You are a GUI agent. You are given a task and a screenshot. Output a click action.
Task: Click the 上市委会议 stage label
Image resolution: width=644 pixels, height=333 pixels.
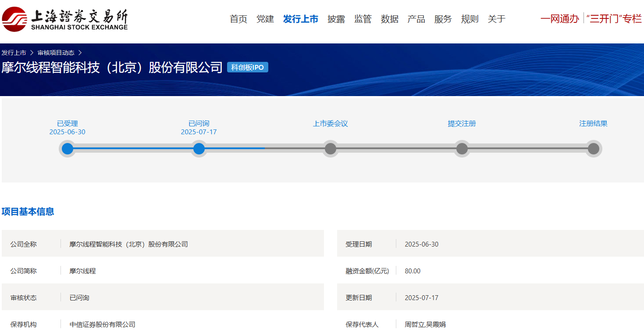[x=331, y=124]
